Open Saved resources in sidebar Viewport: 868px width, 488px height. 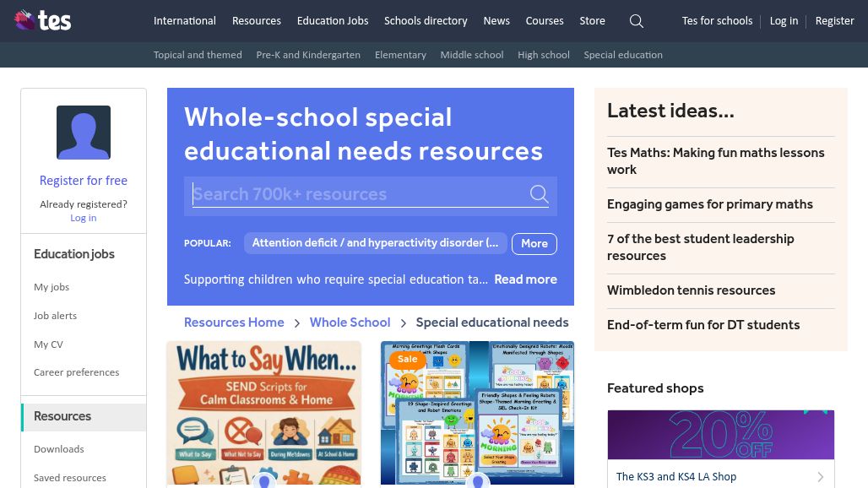70,478
